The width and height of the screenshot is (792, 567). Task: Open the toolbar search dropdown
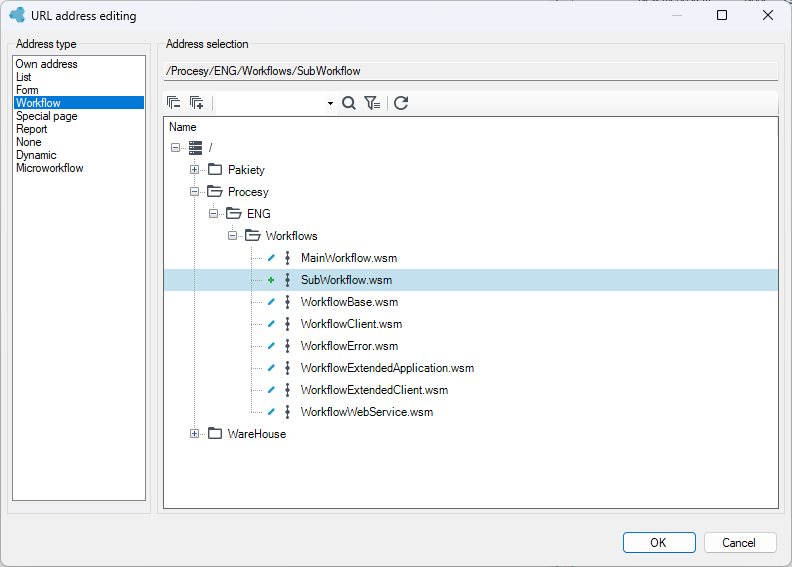pos(330,104)
